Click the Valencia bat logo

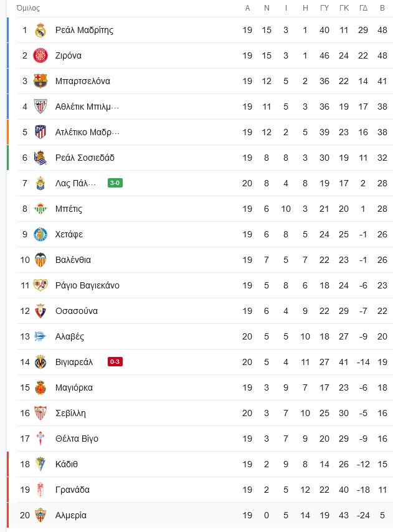40,260
